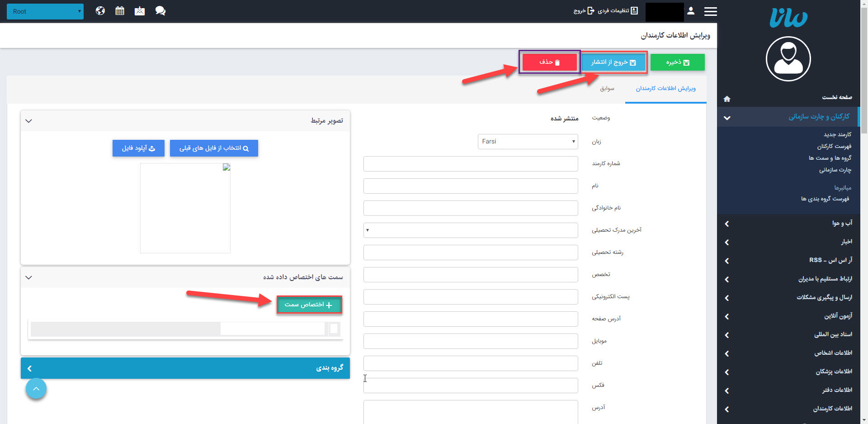This screenshot has height=424, width=868.
Task: Click the hamburger menu icon
Action: click(x=711, y=11)
